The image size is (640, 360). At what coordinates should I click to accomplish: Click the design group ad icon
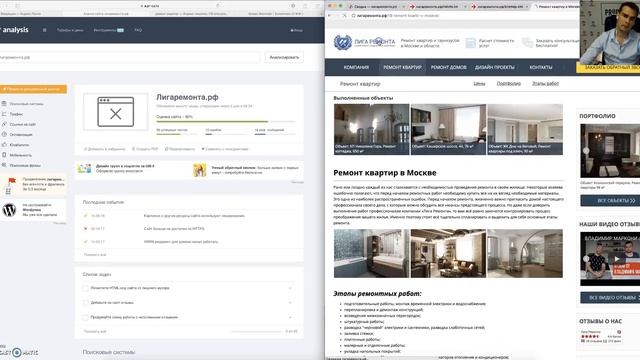pyautogui.click(x=84, y=169)
